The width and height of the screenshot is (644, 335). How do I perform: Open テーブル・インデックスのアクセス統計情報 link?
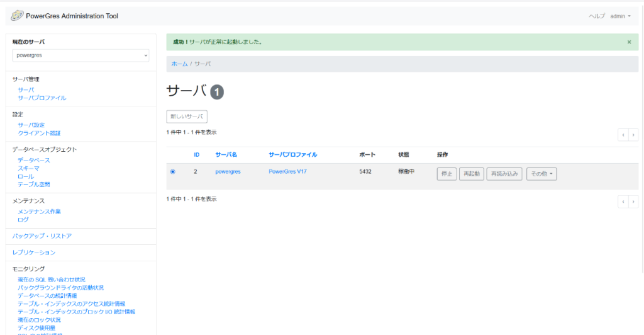tap(72, 304)
